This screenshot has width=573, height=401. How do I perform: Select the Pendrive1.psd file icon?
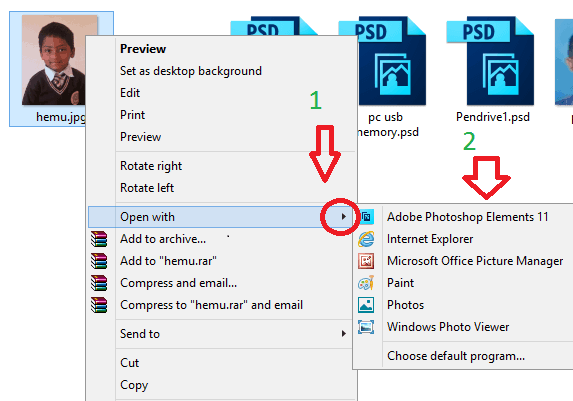(x=490, y=61)
